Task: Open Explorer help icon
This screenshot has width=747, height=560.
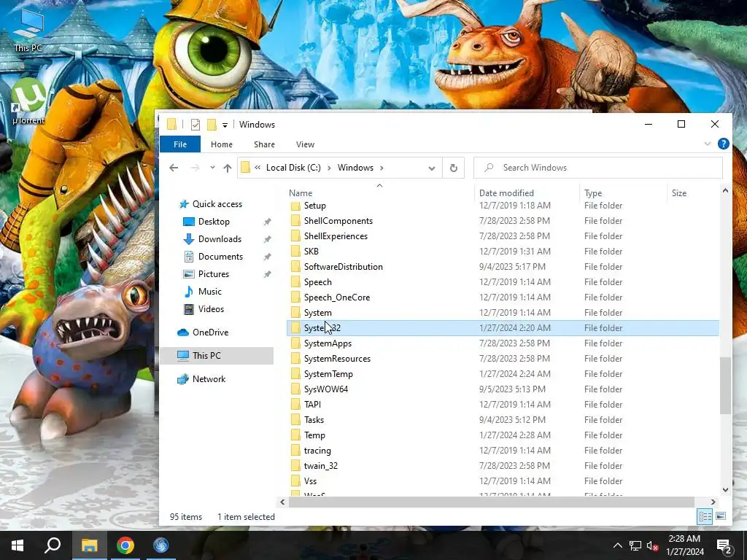Action: tap(723, 144)
